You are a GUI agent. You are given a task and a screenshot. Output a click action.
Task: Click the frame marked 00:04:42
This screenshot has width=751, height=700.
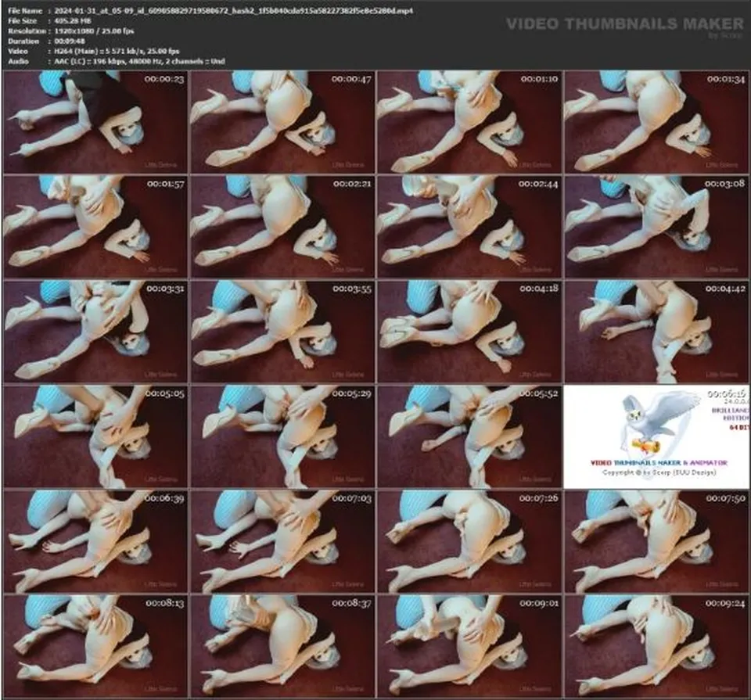[x=656, y=332]
